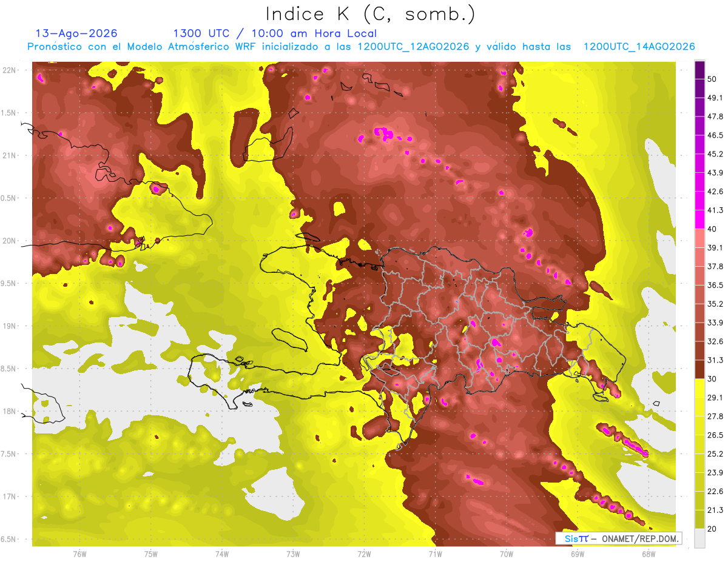Pick the bright yellow swatch between 29.1 and 30
The height and width of the screenshot is (562, 728).
tap(699, 388)
